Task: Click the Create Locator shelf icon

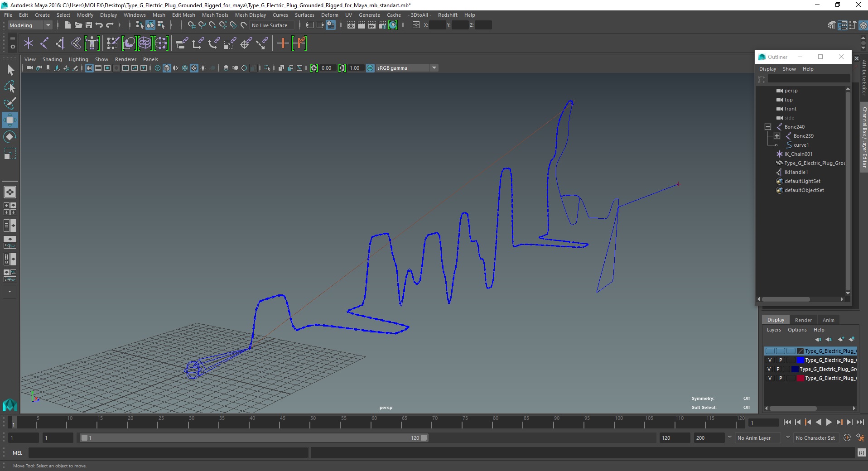Action: [x=28, y=43]
